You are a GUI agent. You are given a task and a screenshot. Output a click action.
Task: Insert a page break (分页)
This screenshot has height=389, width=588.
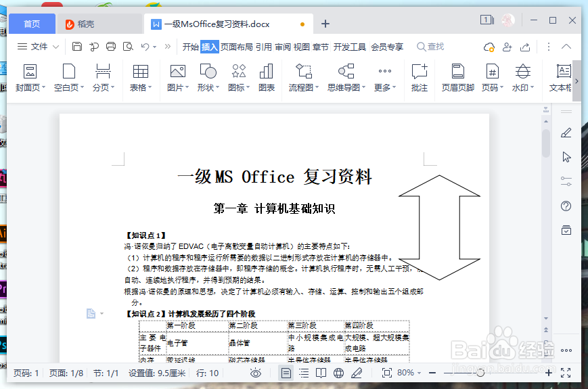103,78
